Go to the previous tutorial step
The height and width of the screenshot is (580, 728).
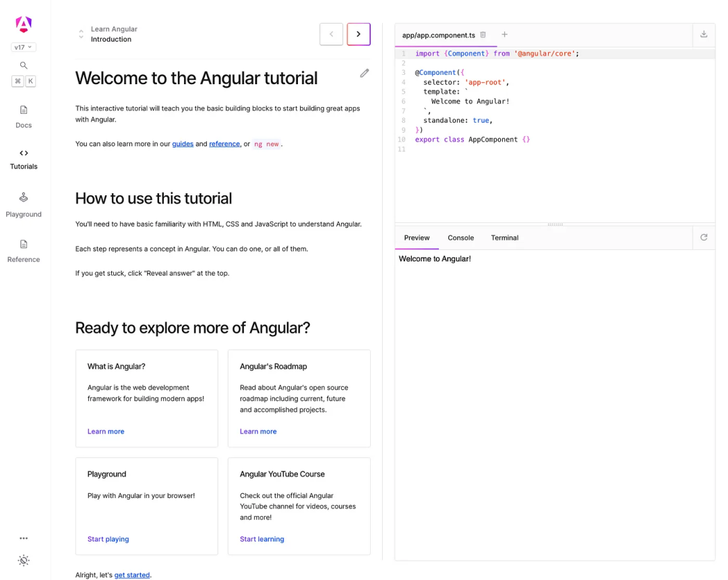click(x=331, y=34)
